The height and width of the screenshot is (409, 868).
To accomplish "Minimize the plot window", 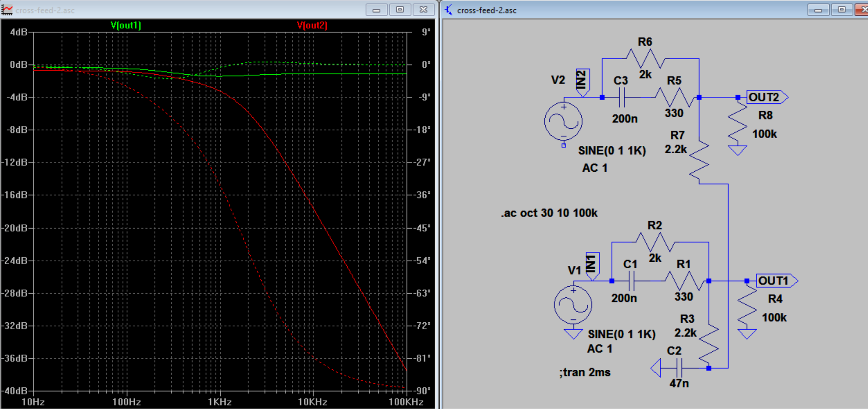I will pos(376,10).
